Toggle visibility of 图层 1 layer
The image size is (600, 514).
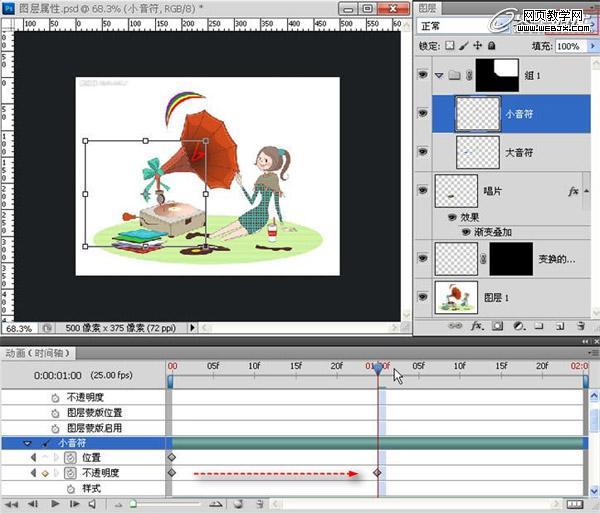tap(422, 298)
